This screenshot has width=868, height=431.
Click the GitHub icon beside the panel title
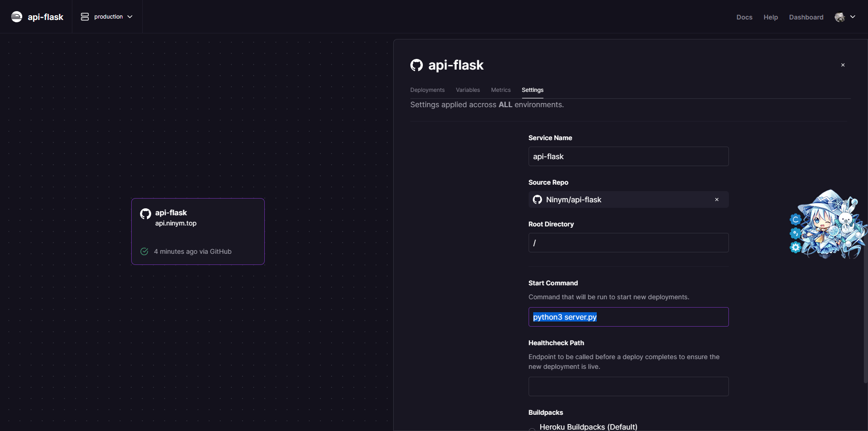416,65
